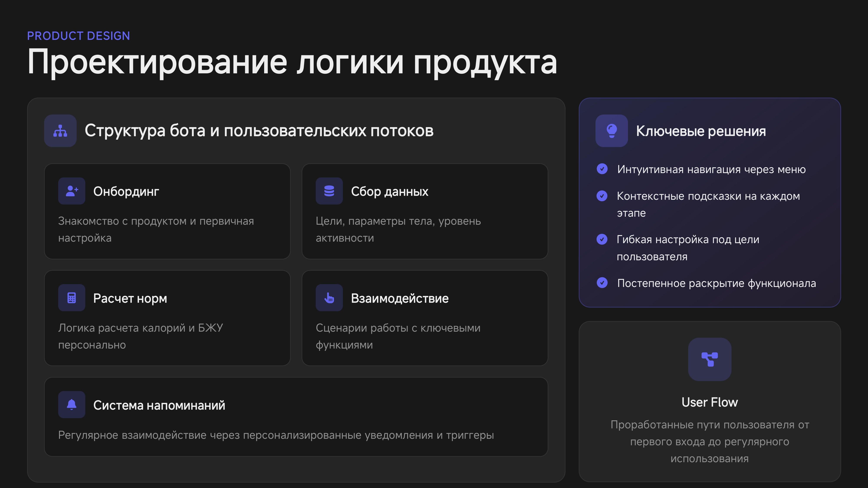This screenshot has width=868, height=488.
Task: Click the calculator icon for Расчет норм
Action: tap(72, 298)
